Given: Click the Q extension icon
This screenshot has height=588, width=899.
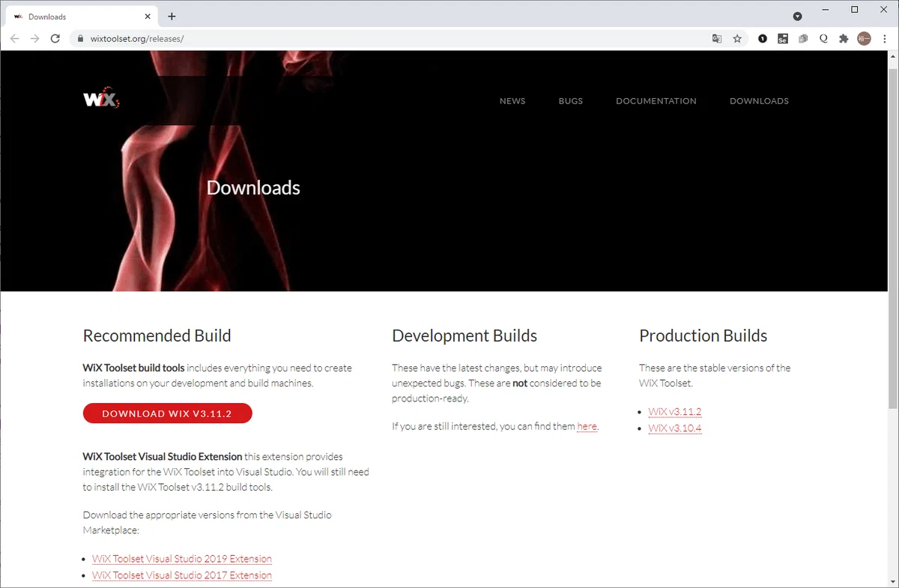Looking at the screenshot, I should click(x=823, y=38).
